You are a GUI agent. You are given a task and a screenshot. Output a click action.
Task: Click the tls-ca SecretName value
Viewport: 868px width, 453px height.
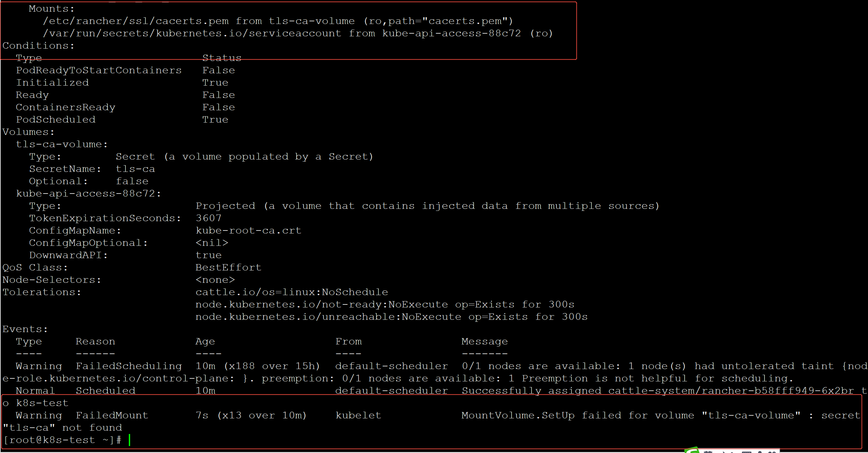[135, 169]
